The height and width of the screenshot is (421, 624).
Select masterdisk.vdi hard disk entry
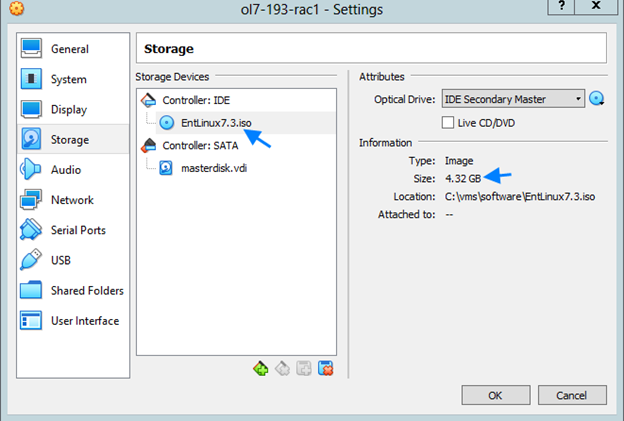pyautogui.click(x=236, y=168)
